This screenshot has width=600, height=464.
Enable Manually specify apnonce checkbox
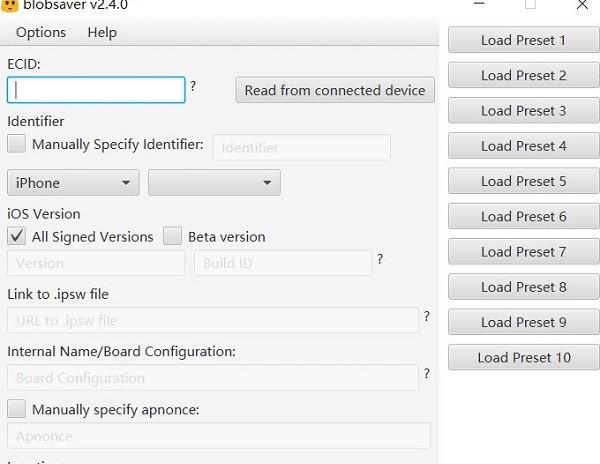[17, 409]
